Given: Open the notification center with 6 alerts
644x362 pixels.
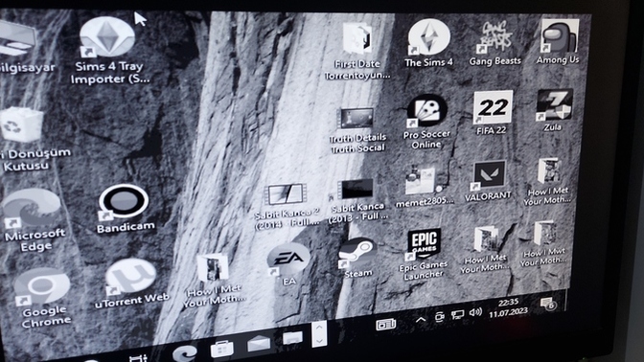Looking at the screenshot, I should [548, 304].
